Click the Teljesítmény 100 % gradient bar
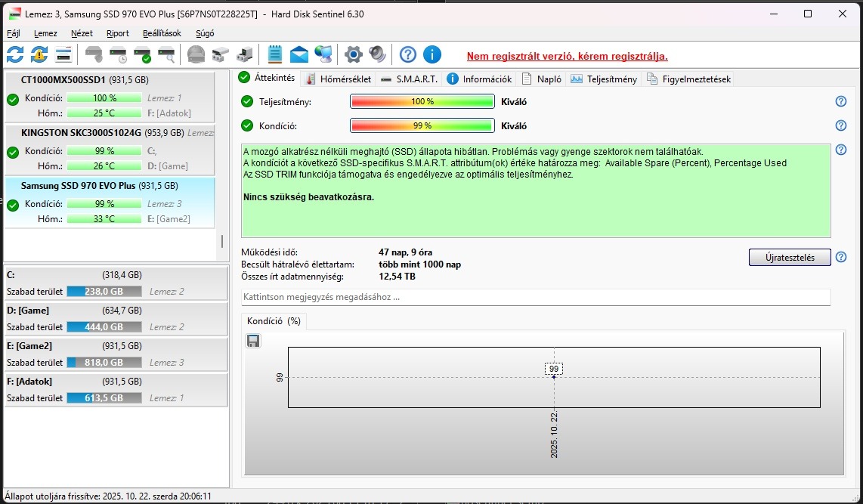The height and width of the screenshot is (504, 863). (422, 101)
